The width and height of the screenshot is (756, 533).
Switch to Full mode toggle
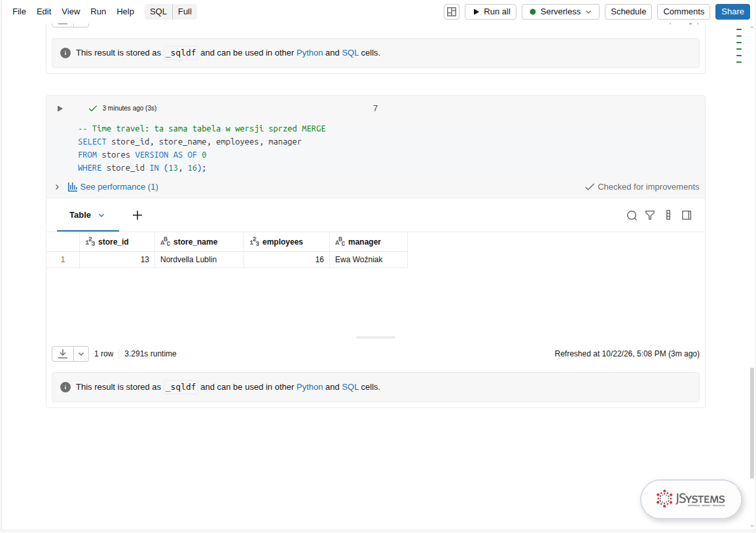pos(185,12)
